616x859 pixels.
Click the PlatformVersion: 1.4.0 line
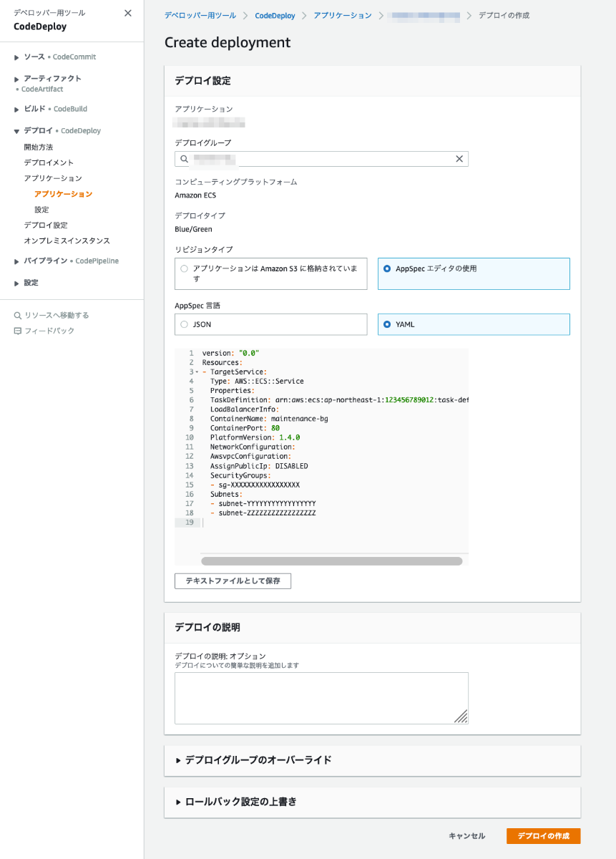click(x=255, y=437)
